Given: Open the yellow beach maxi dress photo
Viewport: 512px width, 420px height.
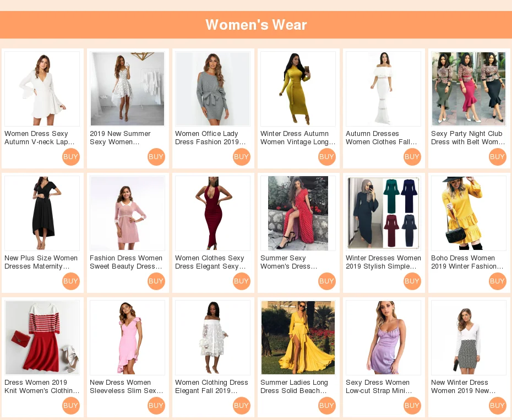Looking at the screenshot, I should click(x=298, y=337).
